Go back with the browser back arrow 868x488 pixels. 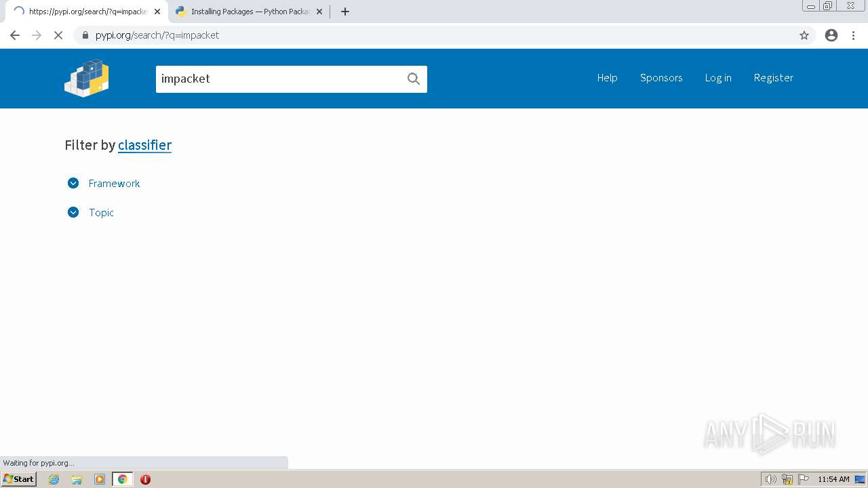point(15,35)
